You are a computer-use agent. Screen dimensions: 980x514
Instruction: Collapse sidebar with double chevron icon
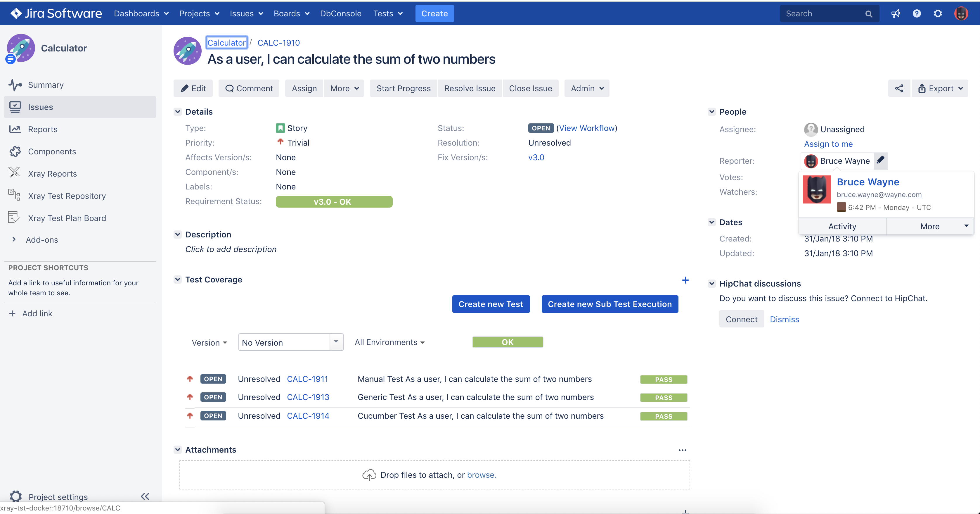click(x=145, y=496)
